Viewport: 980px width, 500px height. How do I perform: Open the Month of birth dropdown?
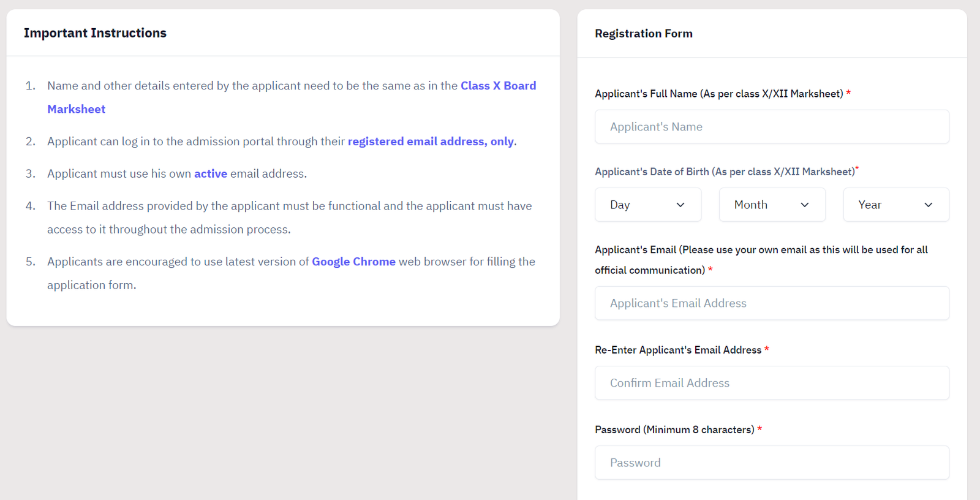click(x=772, y=205)
